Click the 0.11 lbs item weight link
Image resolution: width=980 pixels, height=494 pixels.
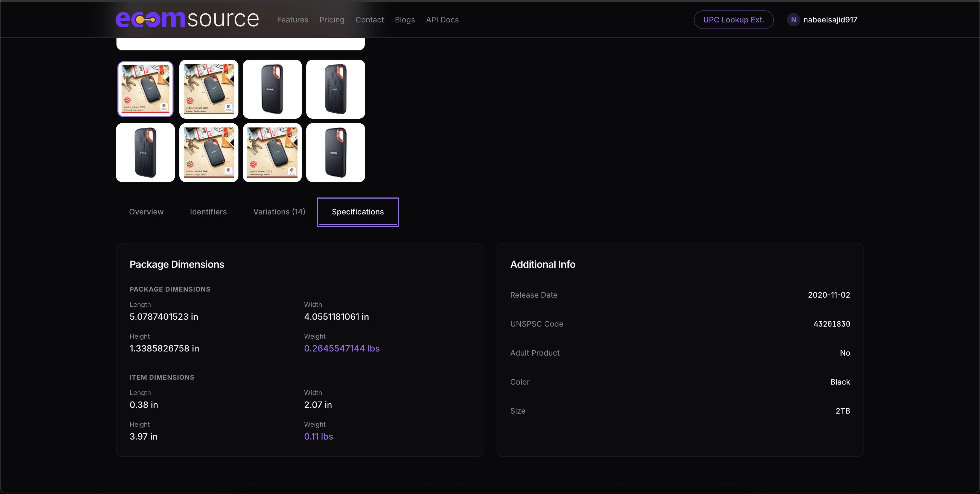tap(319, 436)
